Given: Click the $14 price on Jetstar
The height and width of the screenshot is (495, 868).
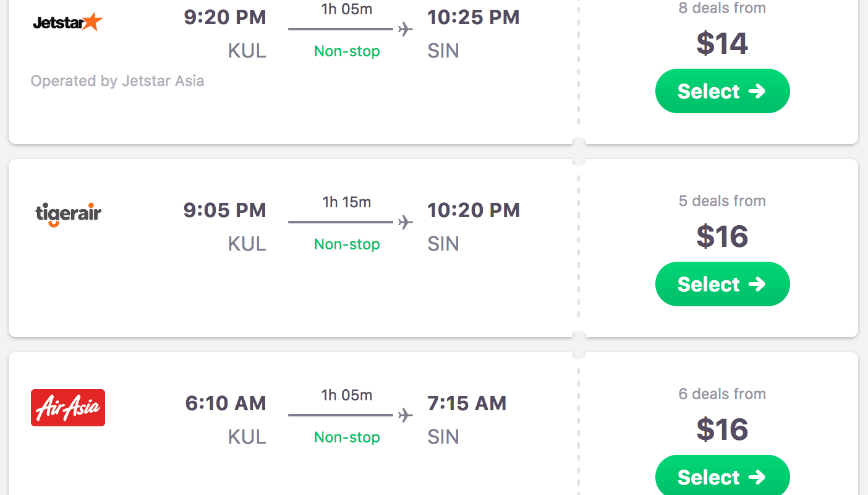Looking at the screenshot, I should [x=722, y=43].
